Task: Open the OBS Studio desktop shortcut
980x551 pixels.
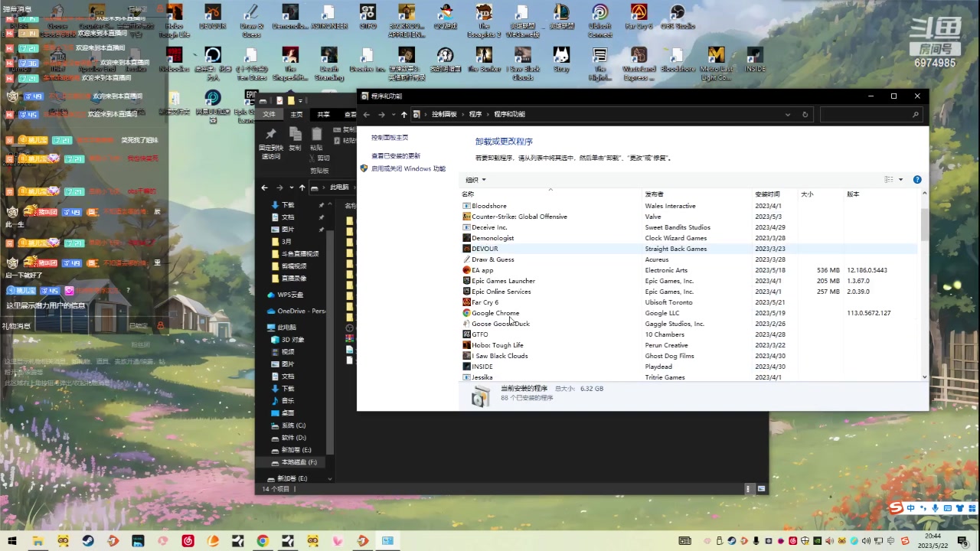Action: [x=677, y=18]
